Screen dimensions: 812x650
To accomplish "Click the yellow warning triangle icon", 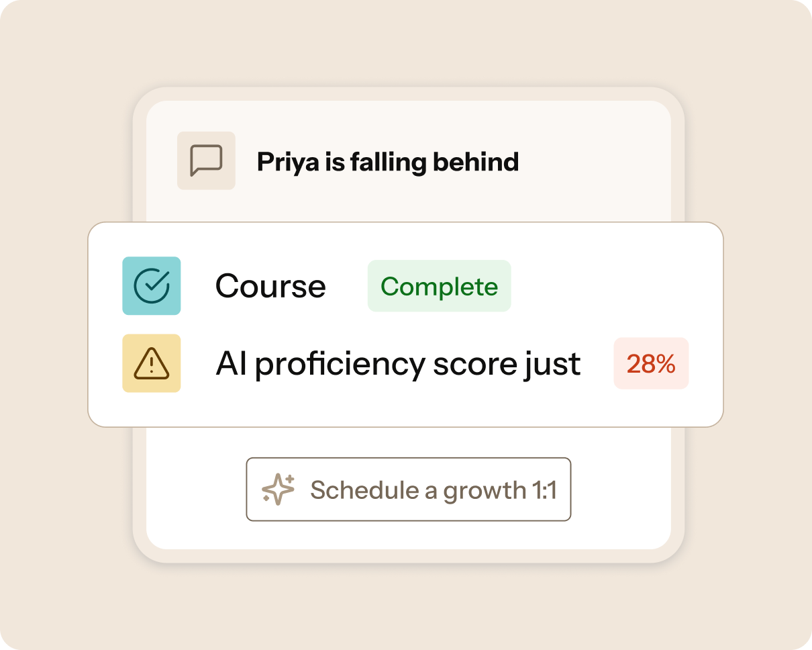I will point(152,363).
